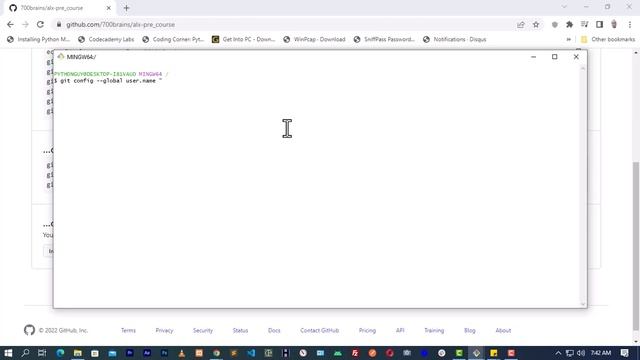Viewport: 640px width, 360px height.
Task: Click the browser page vertical scrollbar thumb
Action: pos(636,246)
